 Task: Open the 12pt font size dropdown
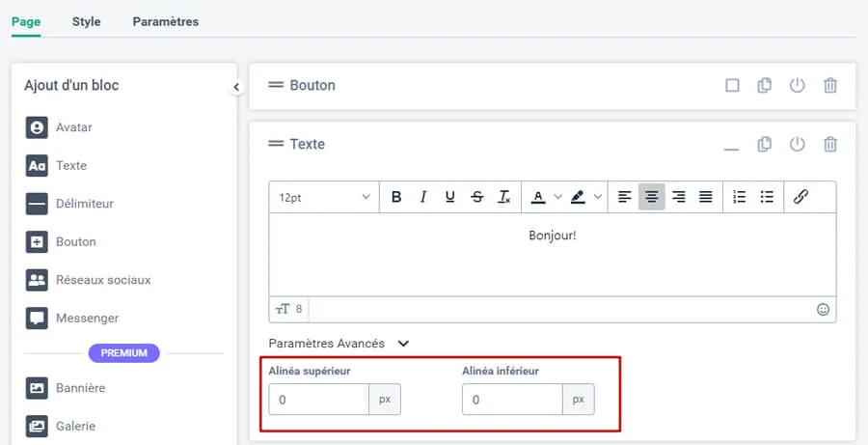point(324,197)
